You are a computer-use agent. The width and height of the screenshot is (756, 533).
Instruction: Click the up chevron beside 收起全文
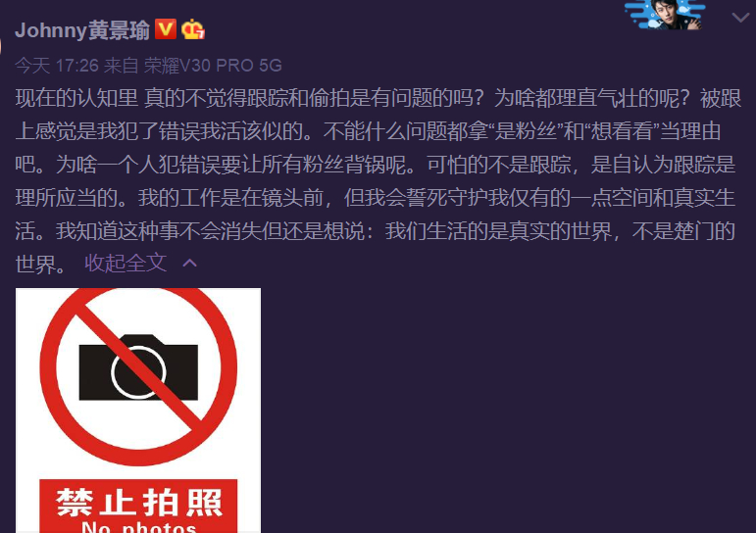[x=190, y=264]
